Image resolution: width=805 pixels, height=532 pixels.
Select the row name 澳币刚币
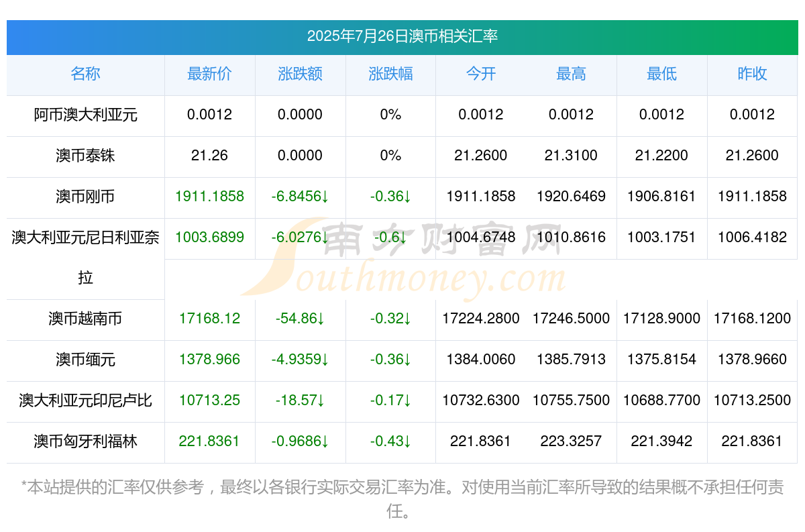(x=85, y=197)
